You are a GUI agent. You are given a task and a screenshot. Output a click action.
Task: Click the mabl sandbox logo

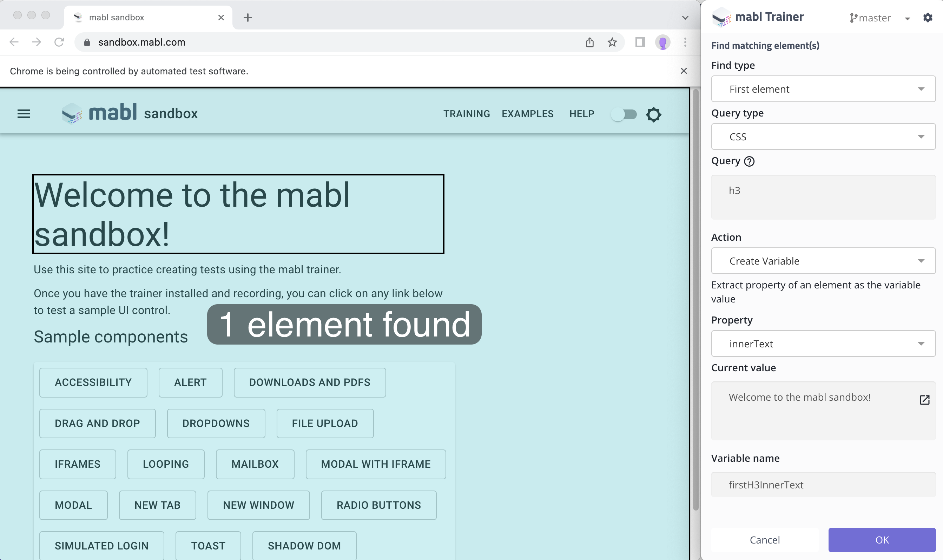130,113
